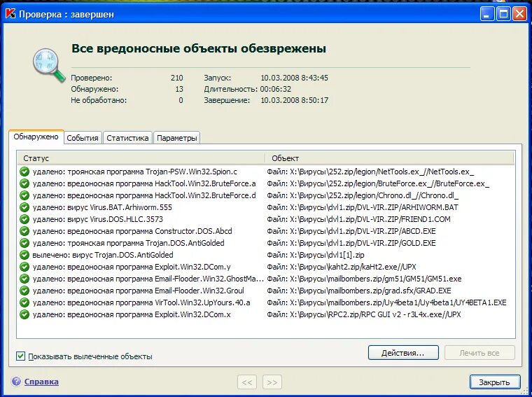
Task: Select row Constructor.DOS.Abcd status text
Action: pos(132,231)
